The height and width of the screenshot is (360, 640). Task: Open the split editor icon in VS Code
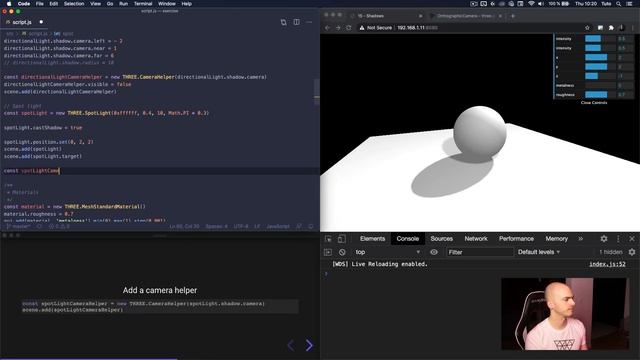296,22
